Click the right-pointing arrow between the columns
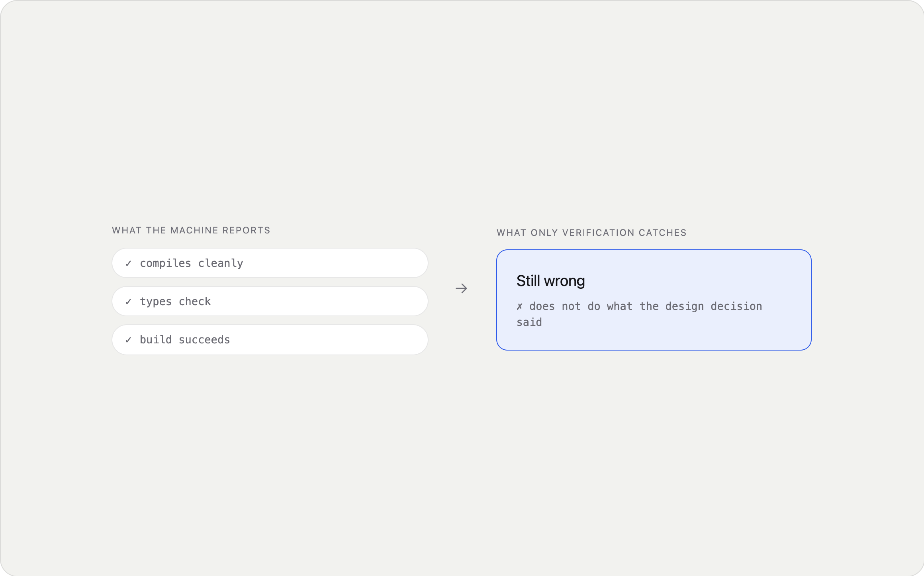924x576 pixels. point(461,288)
